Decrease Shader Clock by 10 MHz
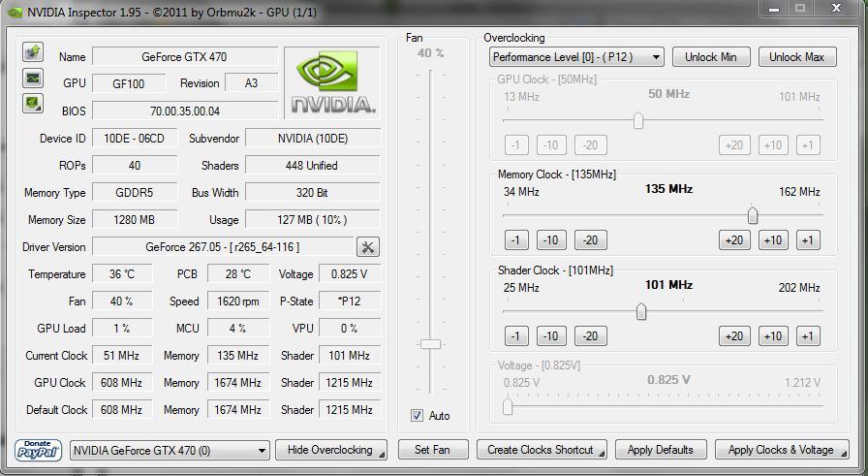868x476 pixels. pos(551,336)
